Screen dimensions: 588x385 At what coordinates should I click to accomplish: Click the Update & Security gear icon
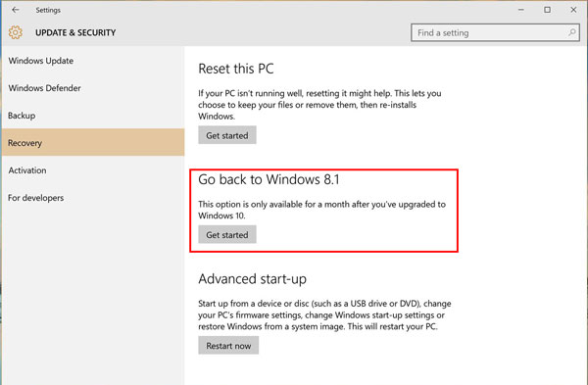coord(16,32)
